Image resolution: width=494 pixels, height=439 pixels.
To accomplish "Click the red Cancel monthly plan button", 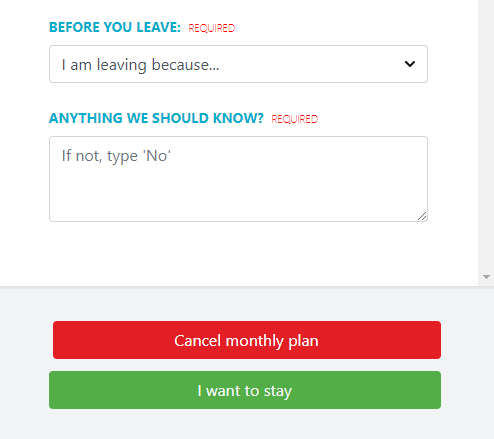I will 247,340.
